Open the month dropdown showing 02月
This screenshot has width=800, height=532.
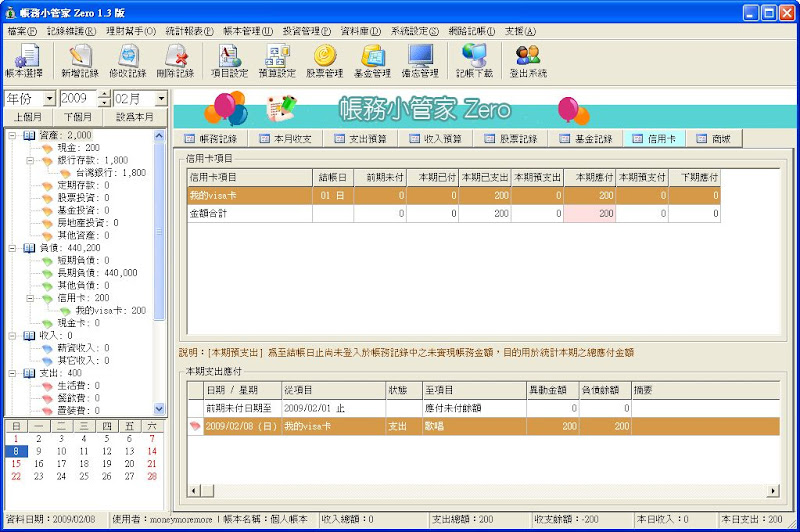point(162,99)
